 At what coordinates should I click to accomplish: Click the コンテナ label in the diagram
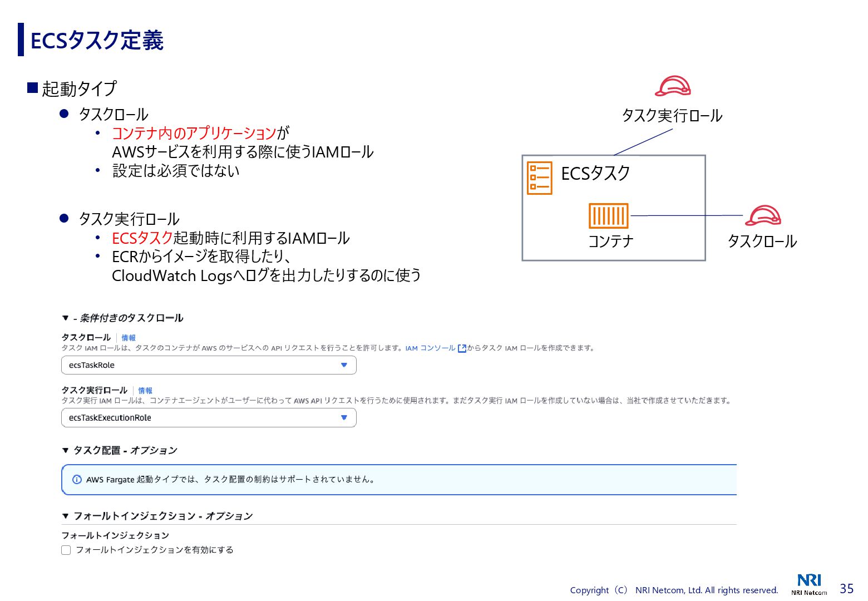click(x=611, y=241)
